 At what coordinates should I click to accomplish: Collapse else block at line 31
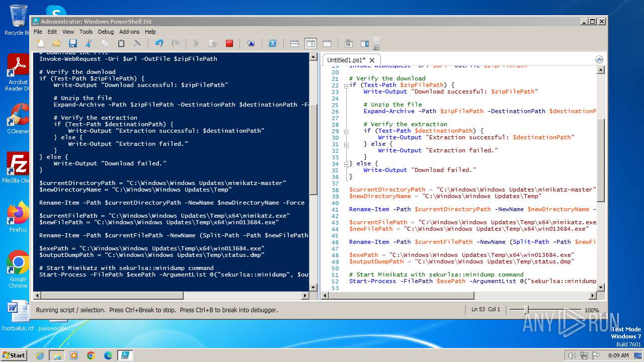coord(346,144)
